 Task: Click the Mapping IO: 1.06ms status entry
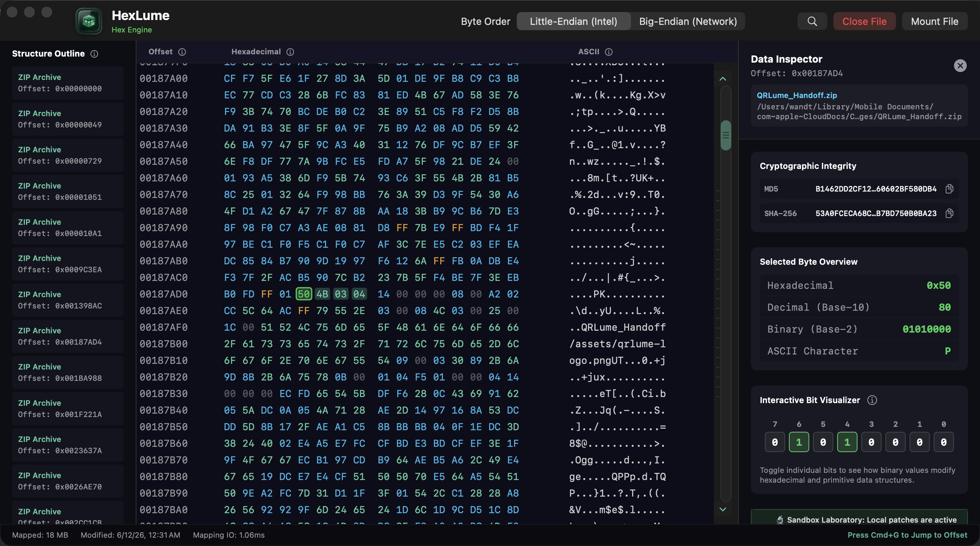(229, 535)
